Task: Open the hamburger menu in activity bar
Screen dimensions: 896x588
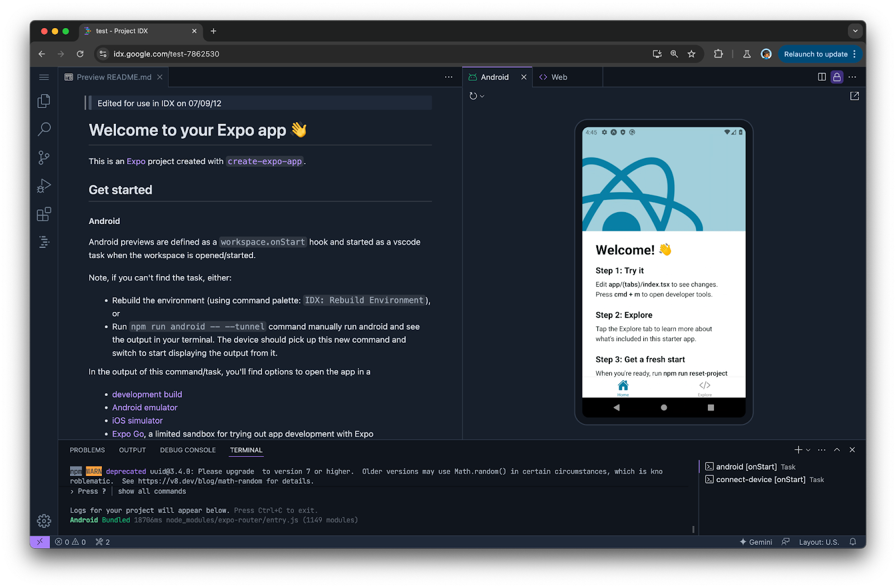Action: point(44,77)
